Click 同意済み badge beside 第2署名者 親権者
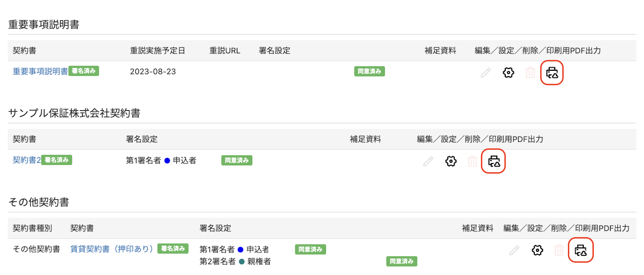This screenshot has height=275, width=644. [402, 261]
